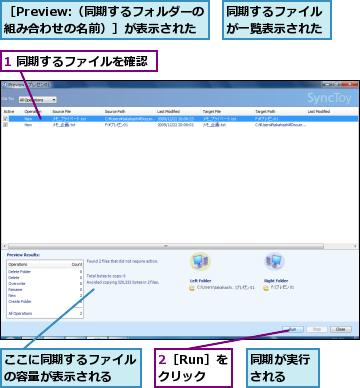The image size is (360, 388).
Task: Click the Run button
Action: tap(293, 329)
